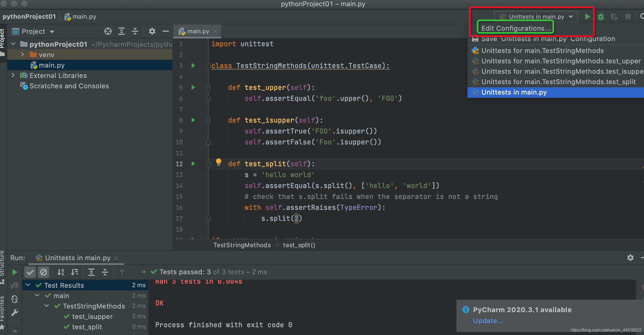This screenshot has height=335, width=644.
Task: Click Edit Configurations in the menu
Action: (x=515, y=28)
